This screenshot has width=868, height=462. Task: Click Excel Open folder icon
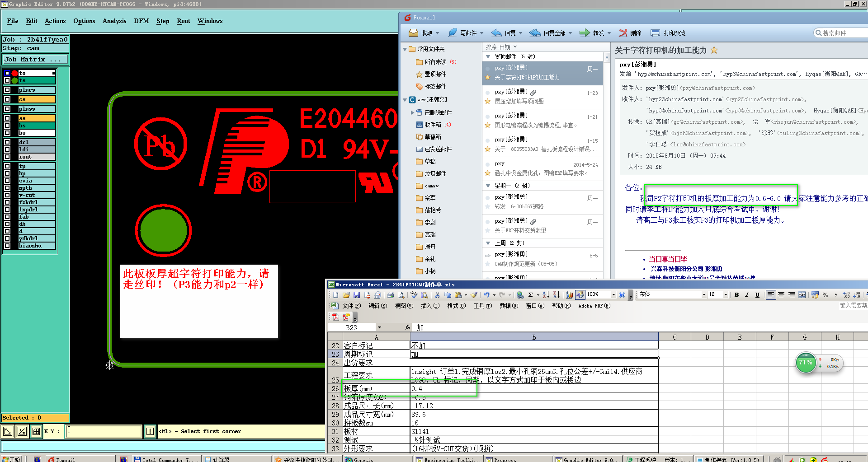(x=346, y=295)
